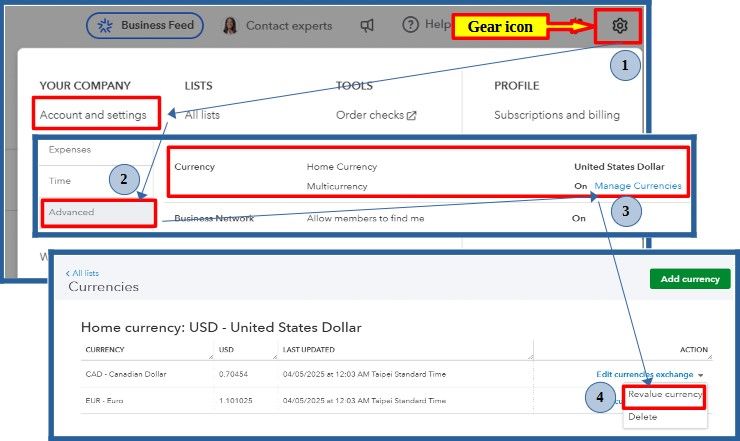Open All lists under Lists
Viewport: 740px width, 441px height.
pos(202,115)
